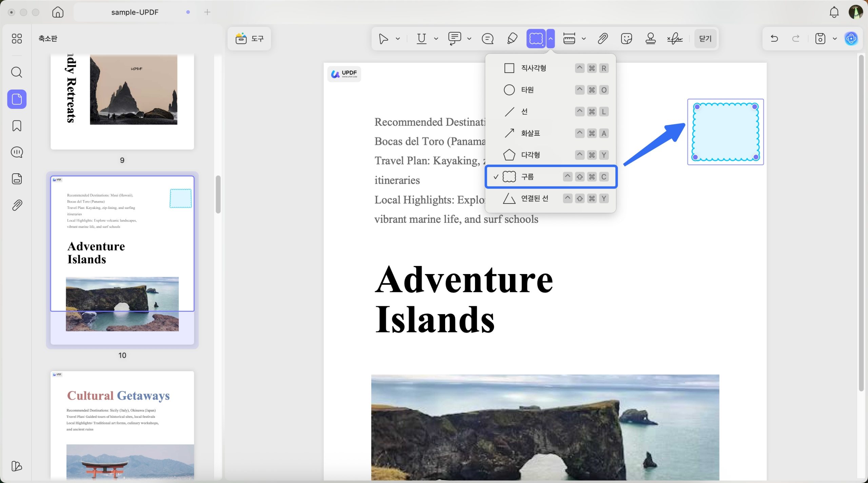Image resolution: width=868 pixels, height=483 pixels.
Task: Choose 화살표 arrow from the shape menu
Action: click(x=530, y=133)
